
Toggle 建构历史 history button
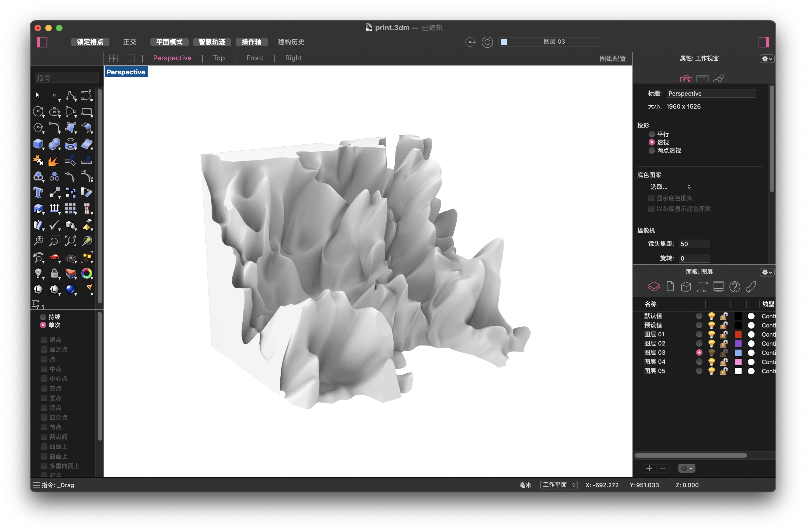291,42
